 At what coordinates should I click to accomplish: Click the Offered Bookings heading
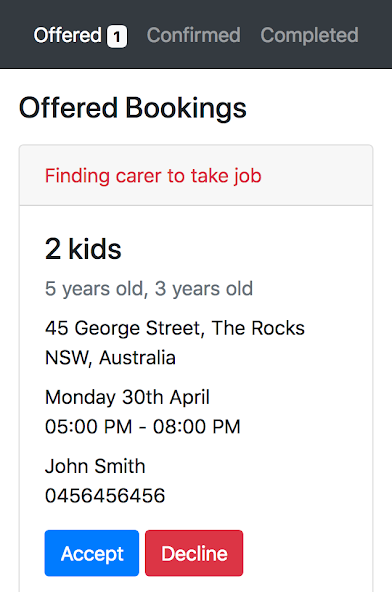pyautogui.click(x=133, y=108)
